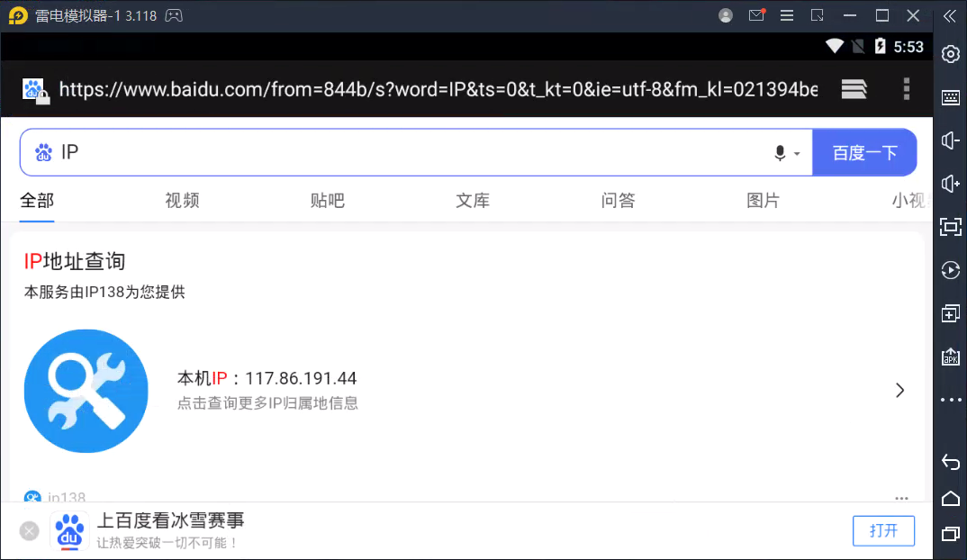Click the 本服务由IP138为您提供 text
The width and height of the screenshot is (967, 560).
point(104,292)
